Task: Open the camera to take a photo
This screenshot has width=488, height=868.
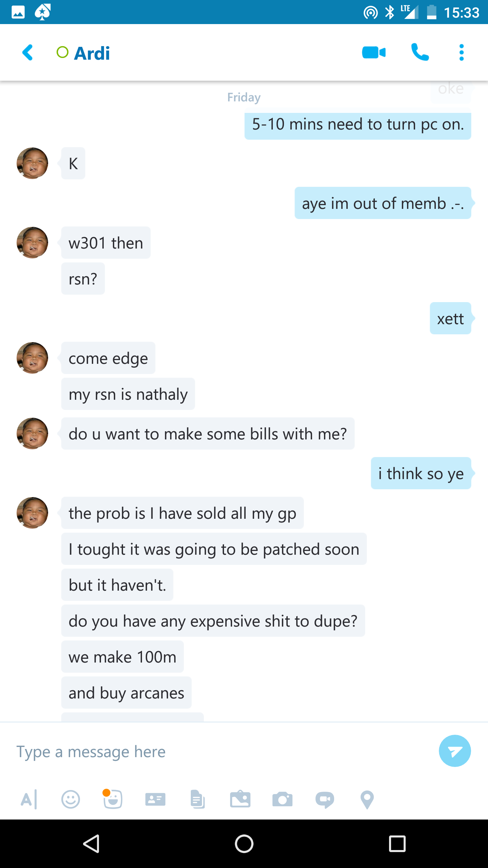Action: 282,800
